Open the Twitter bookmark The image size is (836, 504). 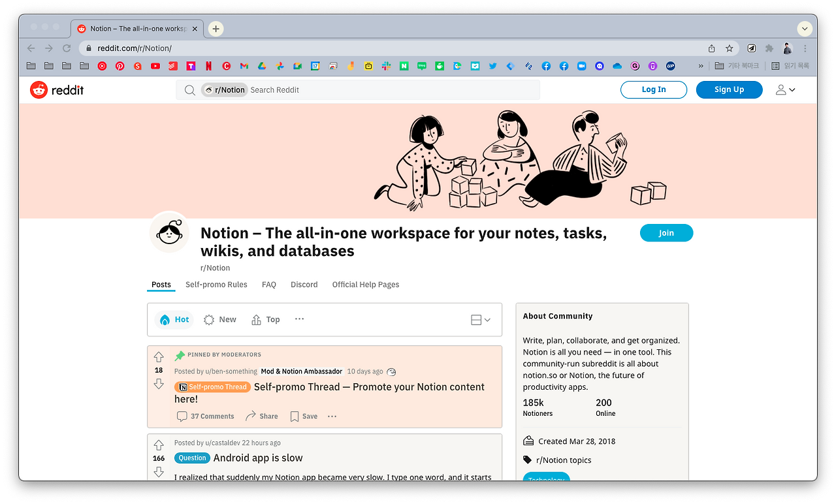pyautogui.click(x=492, y=66)
